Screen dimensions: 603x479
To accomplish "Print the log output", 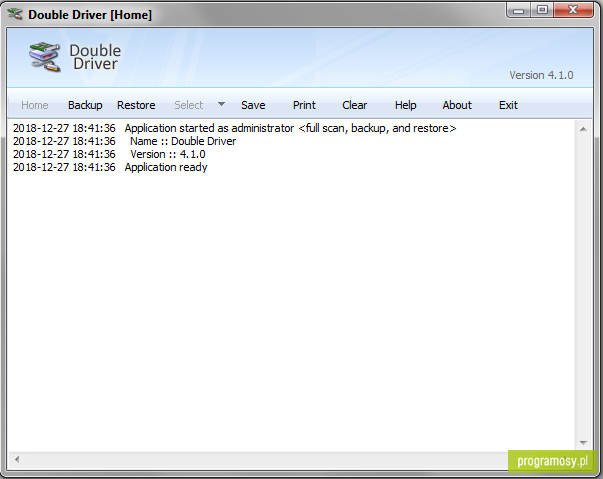I will coord(304,105).
